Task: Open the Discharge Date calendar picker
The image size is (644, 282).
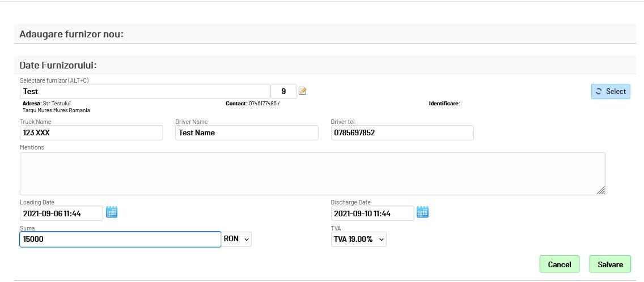Action: 423,212
